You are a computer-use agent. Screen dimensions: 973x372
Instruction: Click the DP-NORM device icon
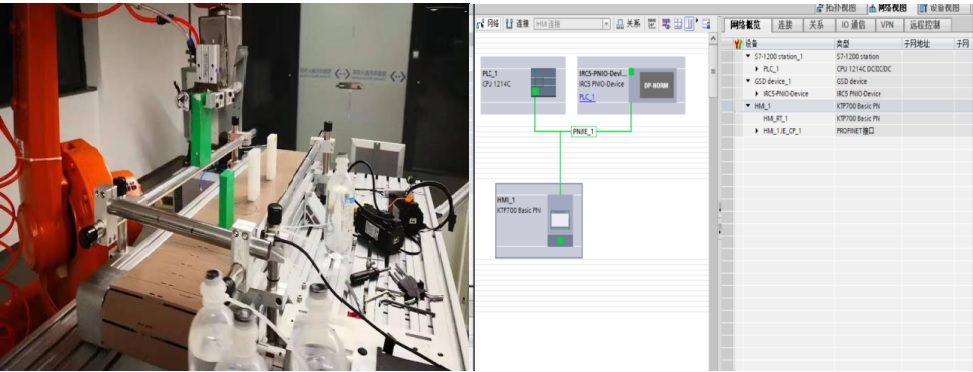(x=657, y=85)
